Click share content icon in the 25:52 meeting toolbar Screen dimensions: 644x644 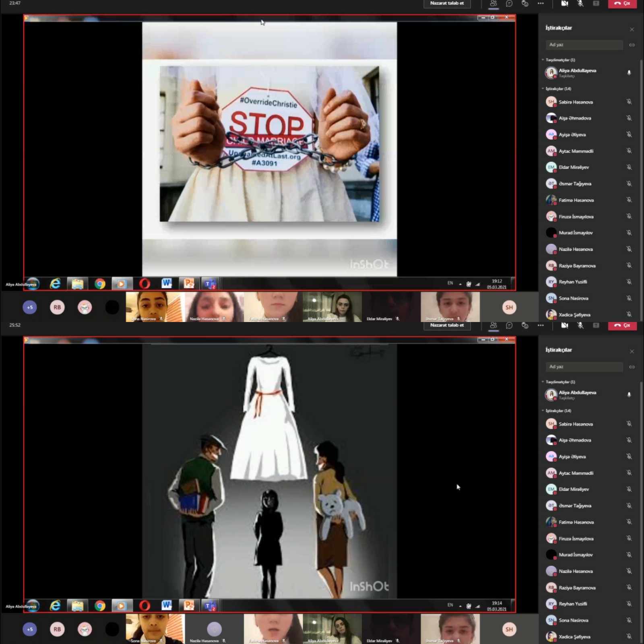point(596,325)
